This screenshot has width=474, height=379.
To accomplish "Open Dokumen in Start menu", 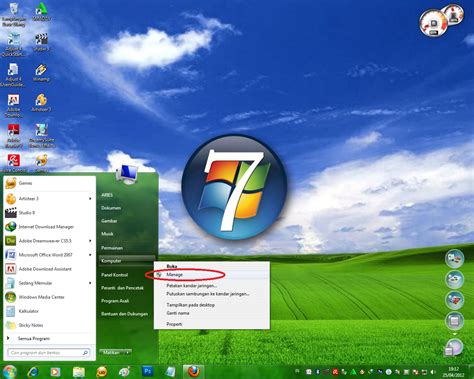I will (x=111, y=208).
